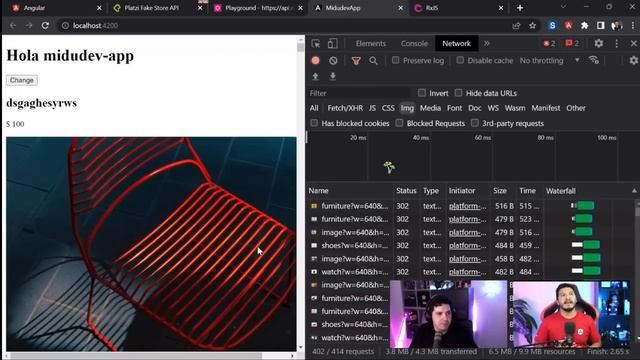Viewport: 640px width, 360px height.
Task: Click the Filter text input field
Action: [359, 93]
